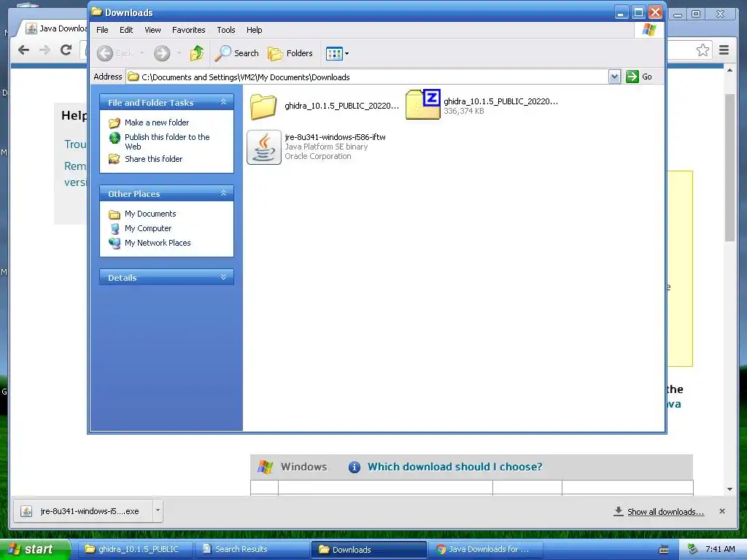This screenshot has height=560, width=747.
Task: Click the Up folder toolbar icon
Action: pyautogui.click(x=197, y=53)
